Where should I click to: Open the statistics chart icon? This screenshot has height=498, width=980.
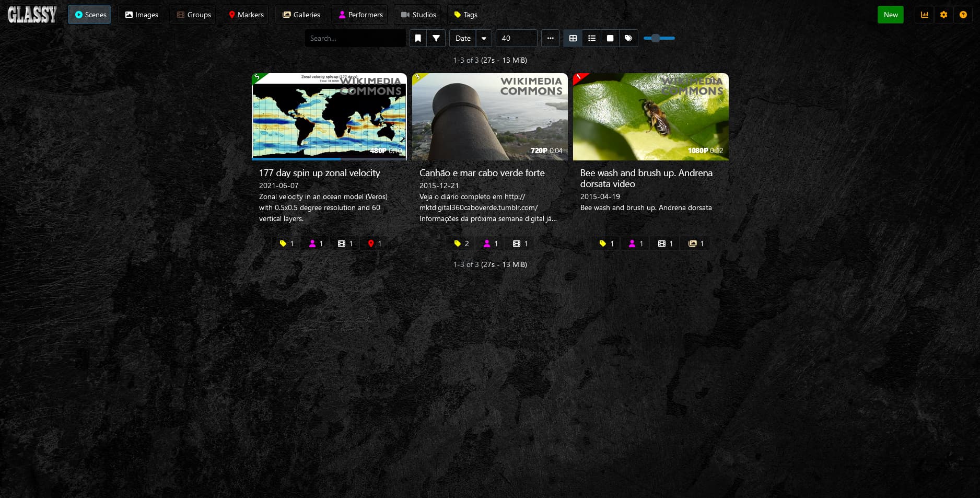point(924,15)
